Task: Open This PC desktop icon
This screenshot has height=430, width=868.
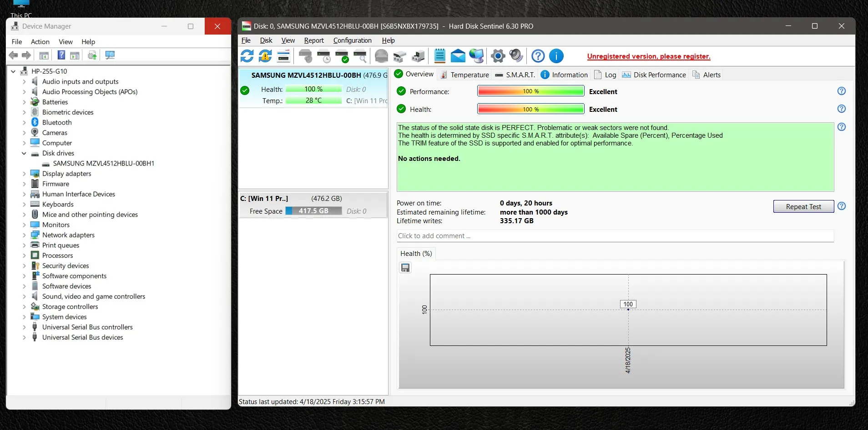Action: (21, 9)
